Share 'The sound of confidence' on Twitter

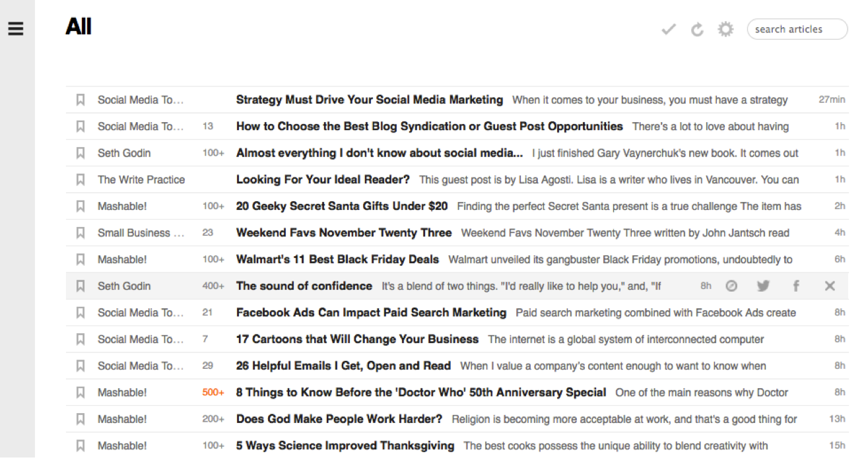click(x=764, y=286)
